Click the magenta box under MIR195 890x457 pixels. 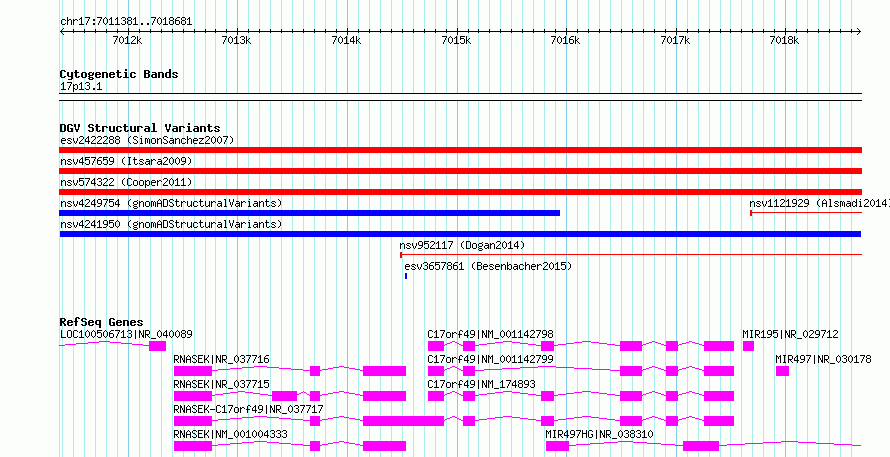pos(748,346)
